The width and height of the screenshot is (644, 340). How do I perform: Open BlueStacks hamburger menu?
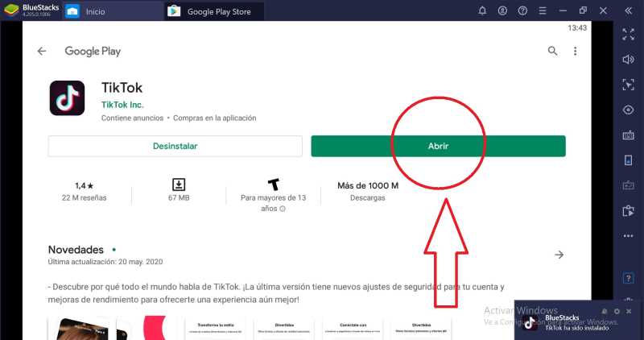tap(543, 11)
